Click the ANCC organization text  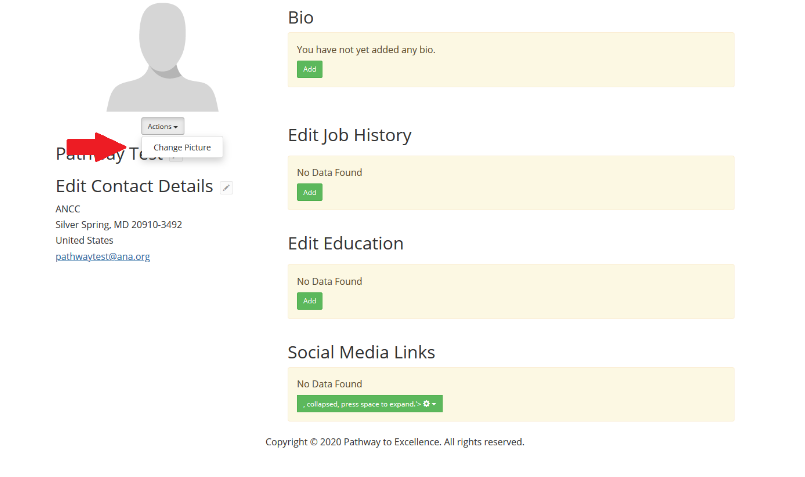pos(68,208)
